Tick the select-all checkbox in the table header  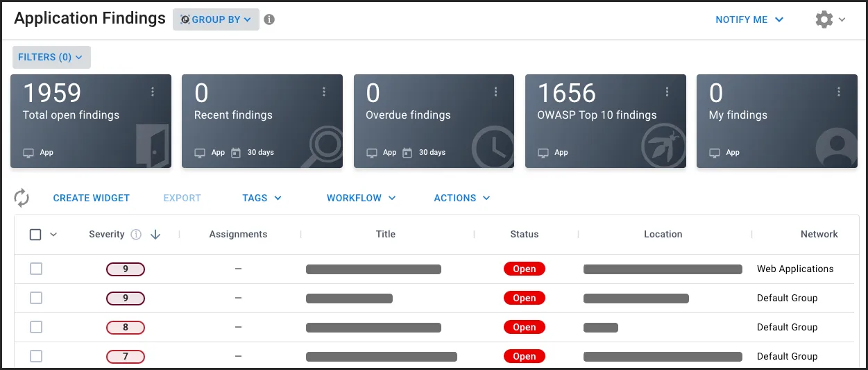click(35, 235)
